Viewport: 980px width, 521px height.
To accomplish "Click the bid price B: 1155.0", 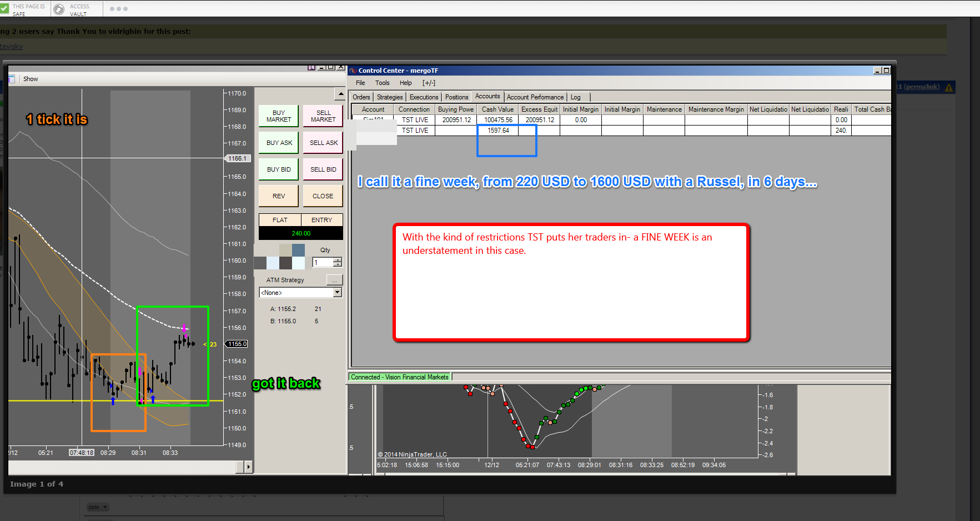I will (x=283, y=321).
